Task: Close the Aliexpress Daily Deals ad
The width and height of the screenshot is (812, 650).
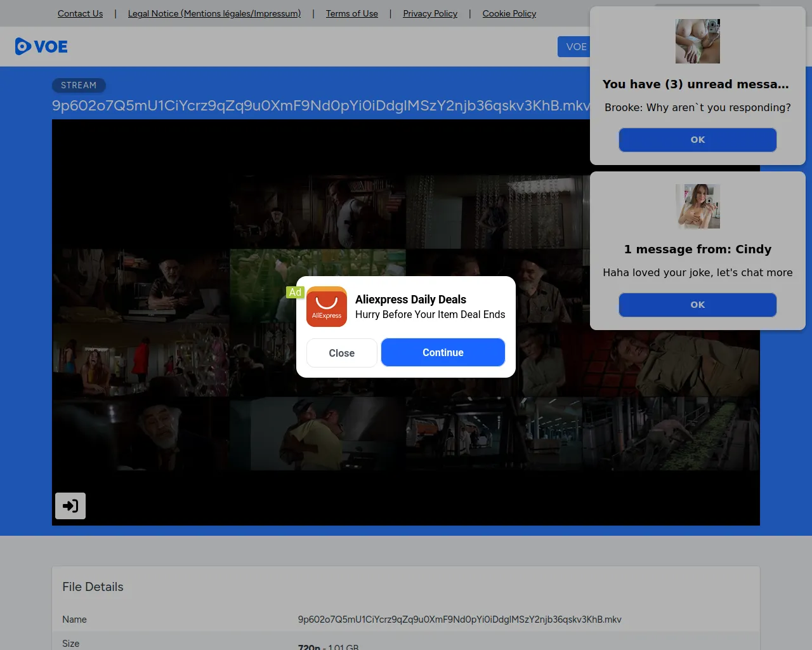Action: pyautogui.click(x=341, y=353)
